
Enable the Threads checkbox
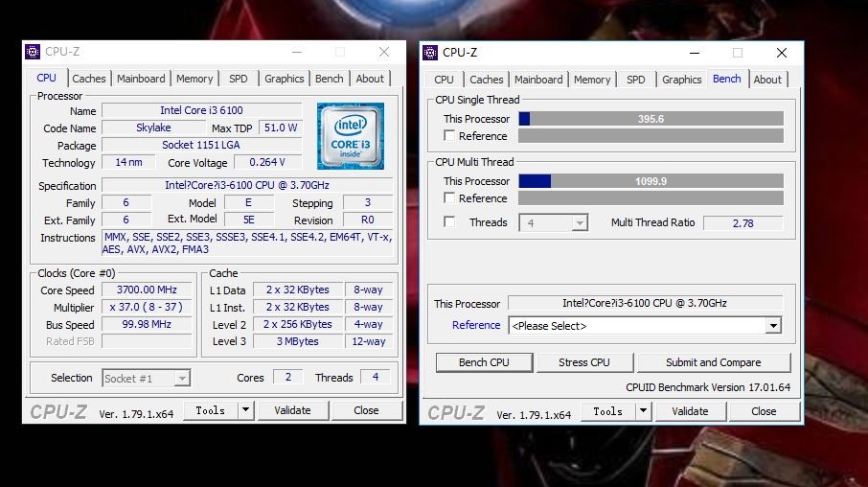[x=449, y=222]
